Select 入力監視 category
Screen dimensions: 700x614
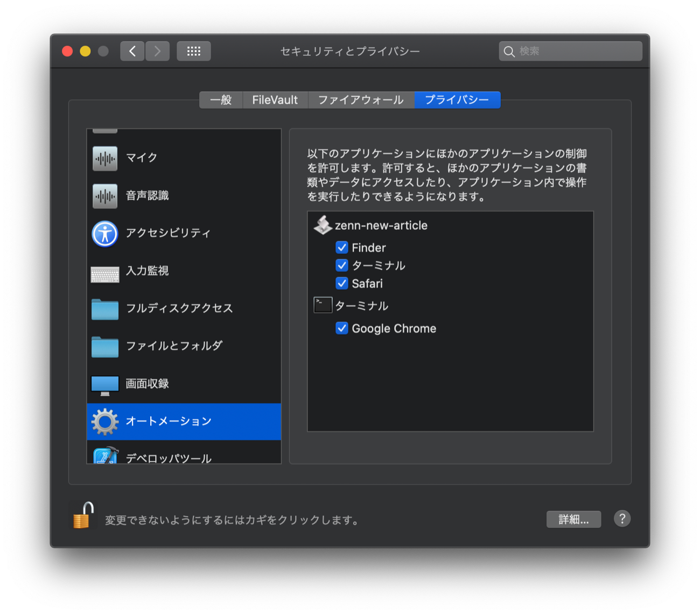184,271
